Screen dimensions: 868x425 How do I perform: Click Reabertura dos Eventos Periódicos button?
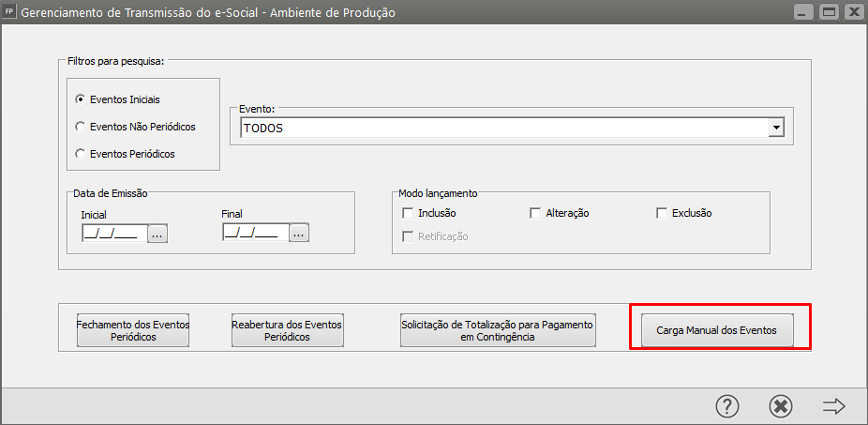[288, 330]
